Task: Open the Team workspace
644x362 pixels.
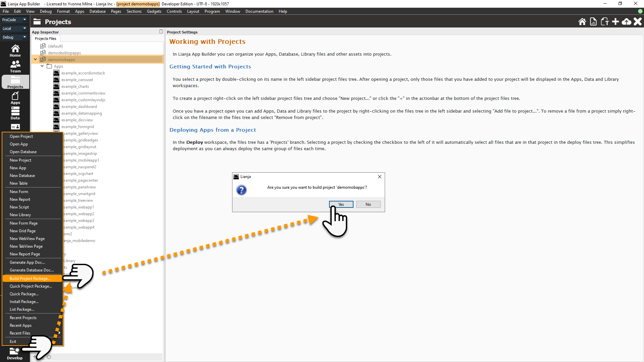Action: point(15,66)
